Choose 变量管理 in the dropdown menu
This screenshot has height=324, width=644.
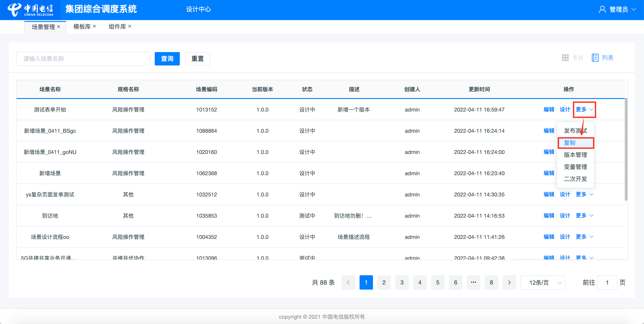coord(576,167)
